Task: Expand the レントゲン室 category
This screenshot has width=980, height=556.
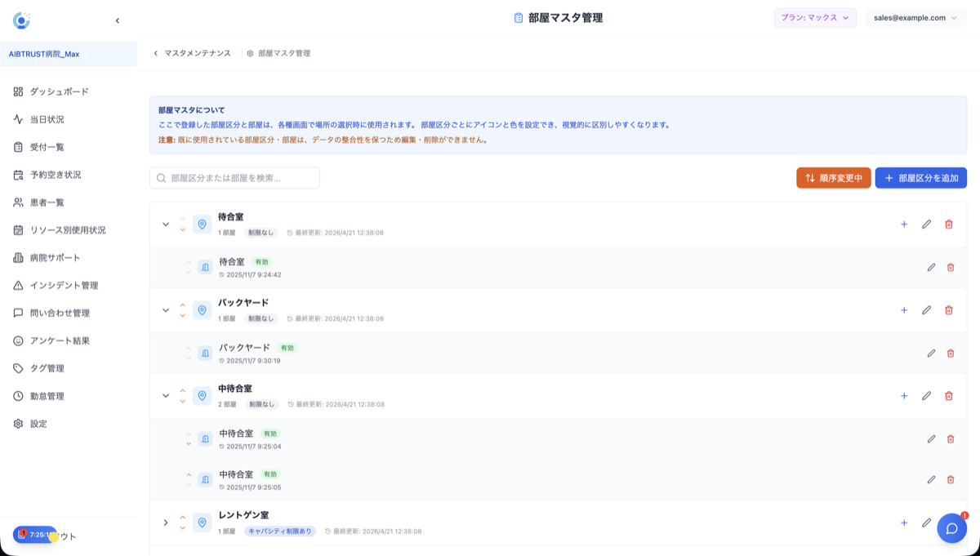Action: tap(165, 523)
